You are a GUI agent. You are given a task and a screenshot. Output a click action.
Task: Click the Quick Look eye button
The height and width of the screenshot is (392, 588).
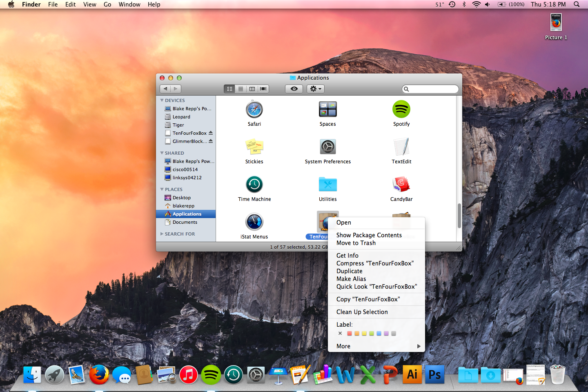click(294, 89)
